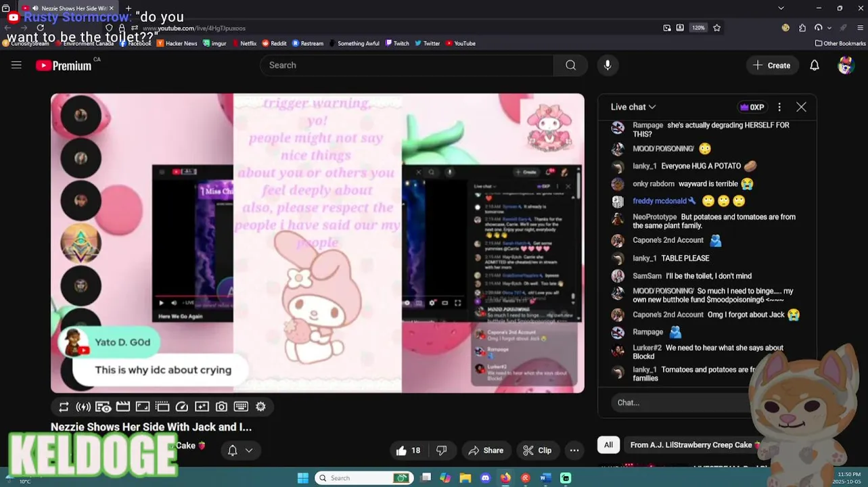This screenshot has width=868, height=487.
Task: Open the Other Bookmarks folder
Action: point(840,43)
